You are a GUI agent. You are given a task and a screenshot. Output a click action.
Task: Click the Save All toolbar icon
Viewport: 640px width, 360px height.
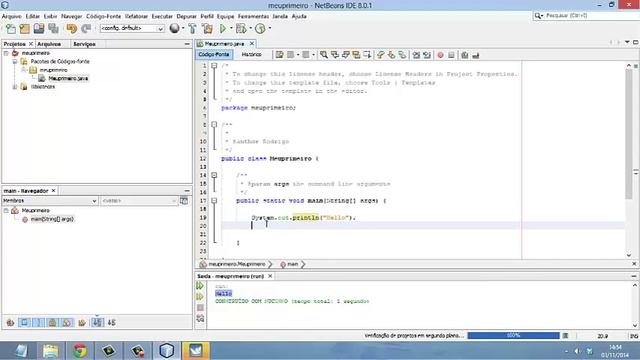[53, 29]
